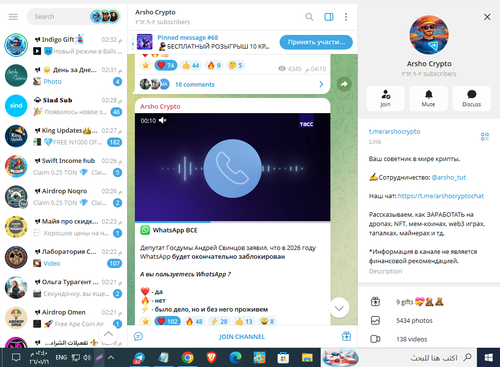This screenshot has width=500, height=367.
Task: Add thinking face reaction 5
Action: click(x=235, y=65)
